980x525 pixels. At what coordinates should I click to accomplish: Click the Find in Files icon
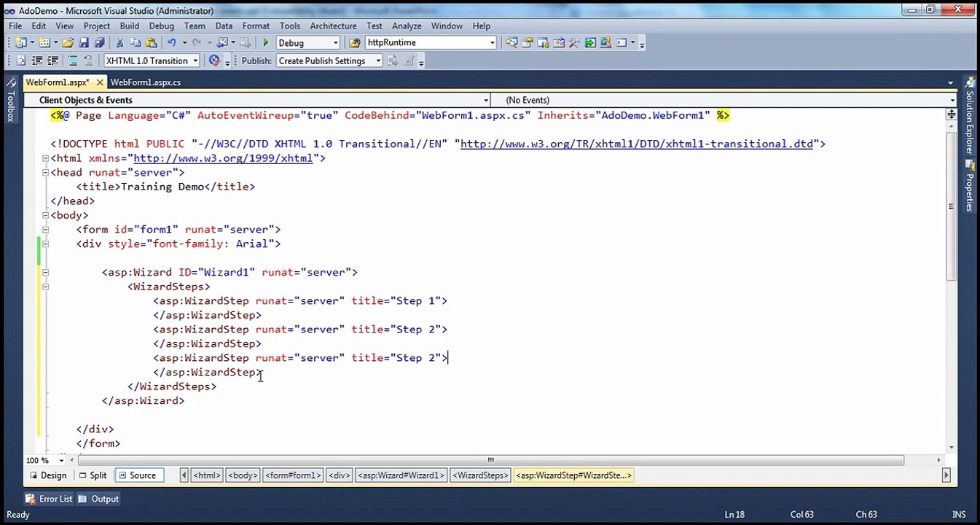point(355,43)
